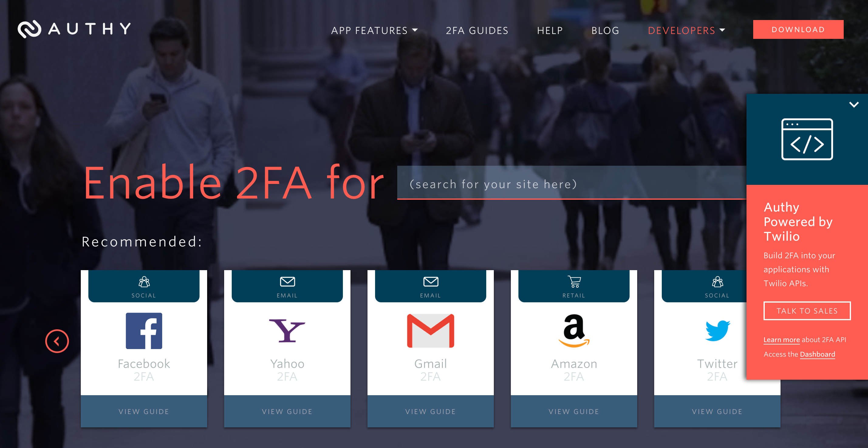The height and width of the screenshot is (448, 868).
Task: Click the Yahoo logo icon
Action: point(287,331)
